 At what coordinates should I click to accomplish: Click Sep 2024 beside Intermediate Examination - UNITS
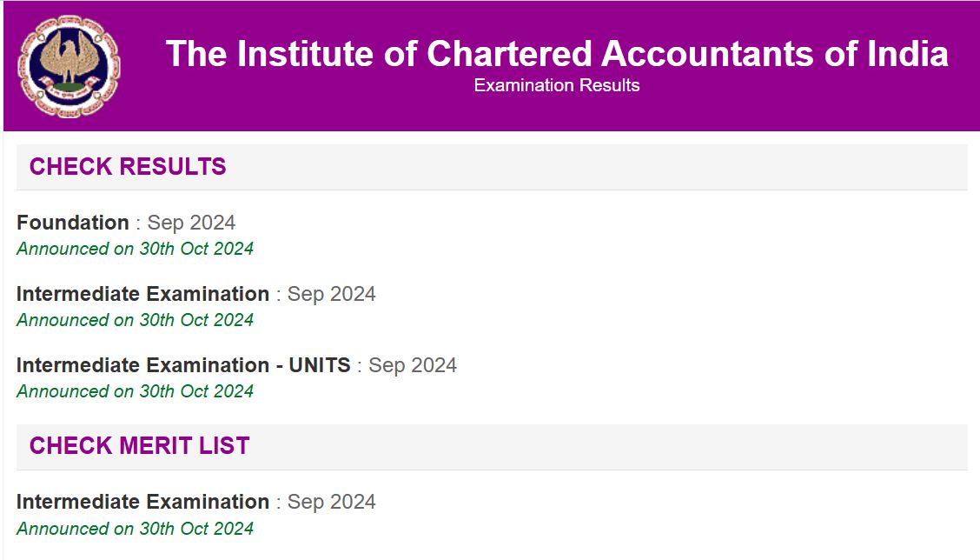pyautogui.click(x=413, y=365)
